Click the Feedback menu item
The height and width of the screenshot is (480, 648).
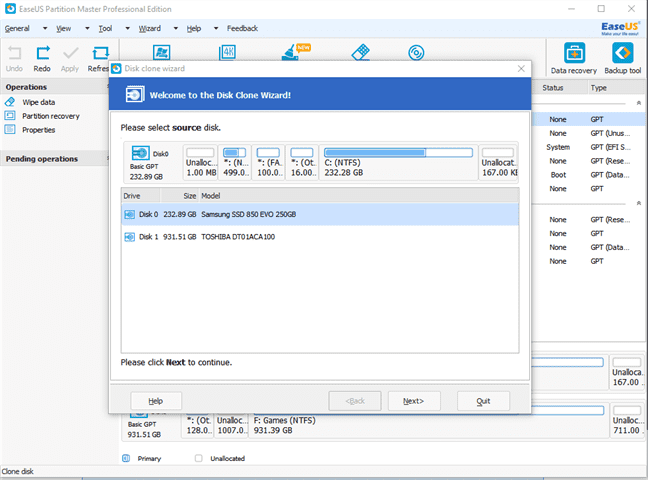point(242,29)
